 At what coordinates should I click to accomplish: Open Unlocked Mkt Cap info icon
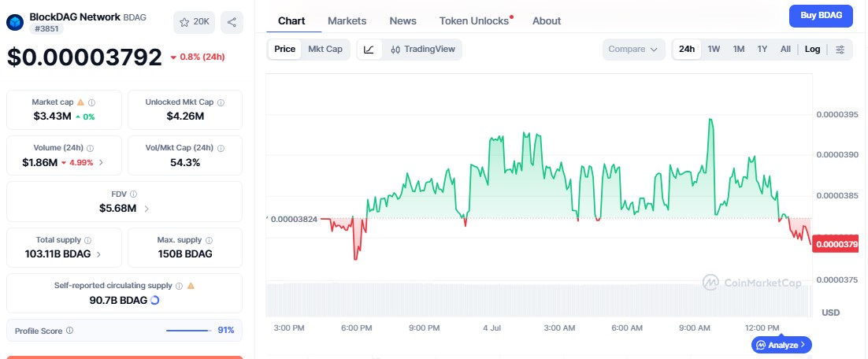(221, 102)
